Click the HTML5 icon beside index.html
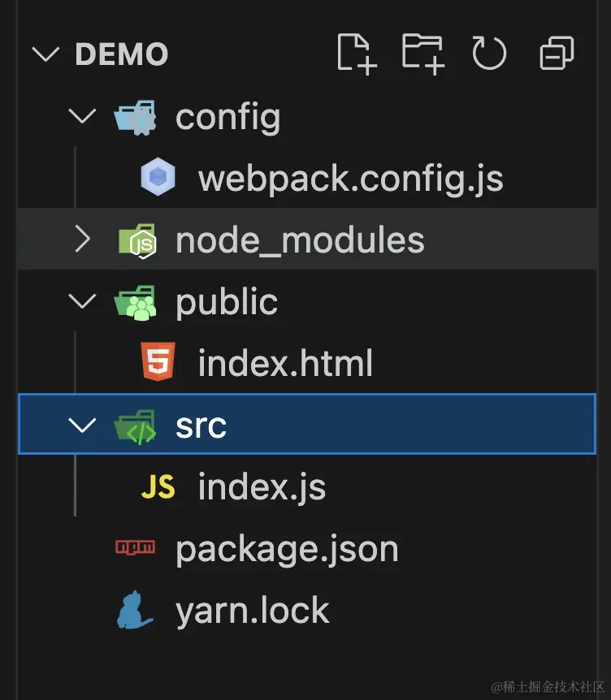Viewport: 611px width, 700px height. (158, 363)
